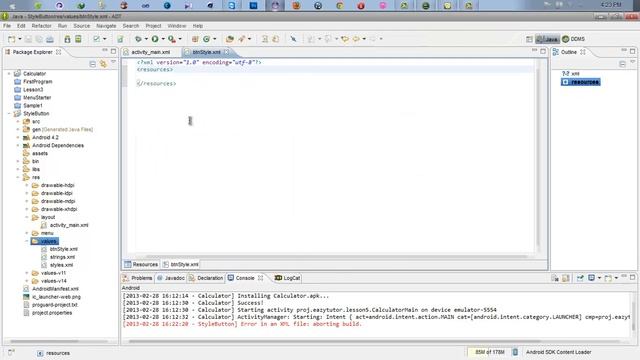This screenshot has height=360, width=640.
Task: Open the New file dropdown arrow
Action: (x=20, y=39)
